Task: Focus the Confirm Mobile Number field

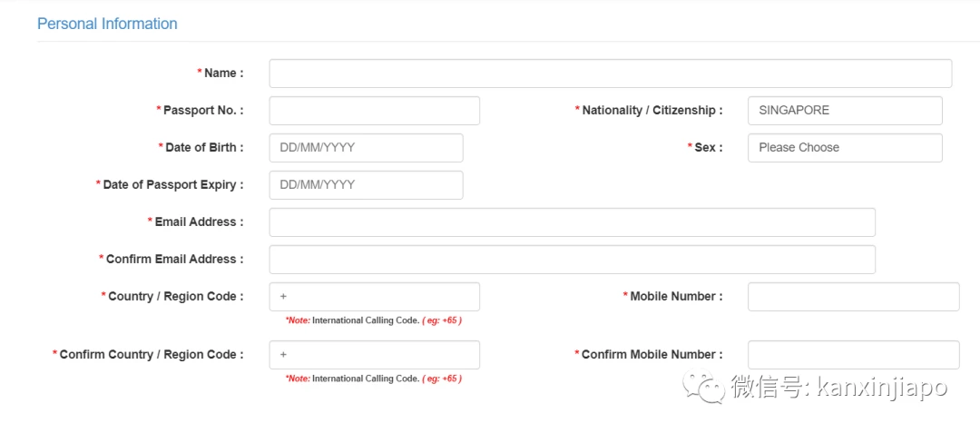Action: [853, 354]
